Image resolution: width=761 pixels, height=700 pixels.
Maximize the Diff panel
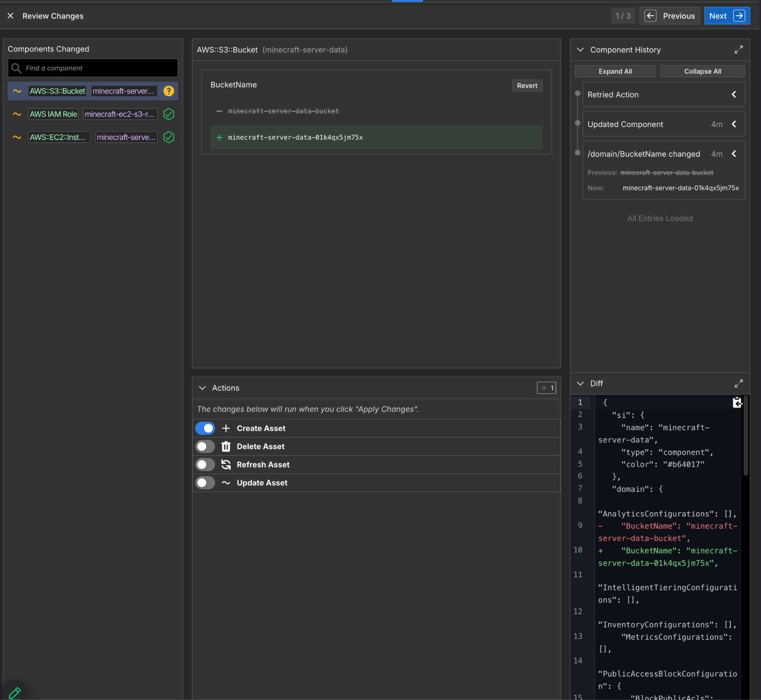[x=739, y=384]
